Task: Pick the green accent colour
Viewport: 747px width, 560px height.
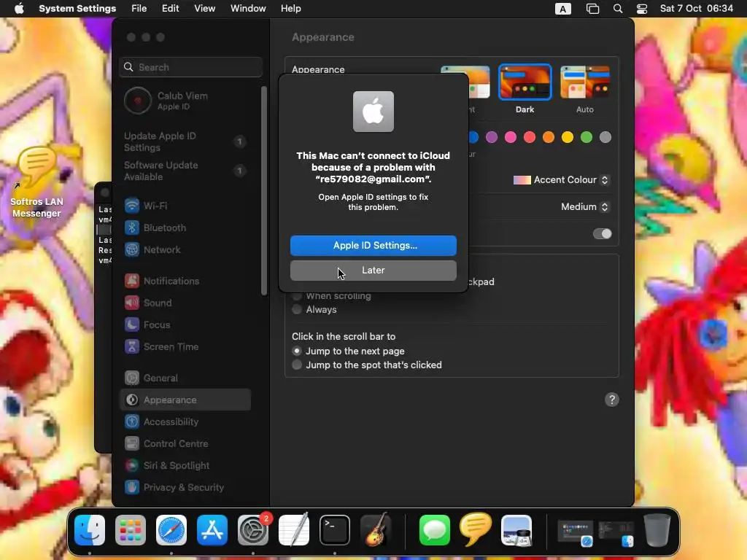Action: 587,137
